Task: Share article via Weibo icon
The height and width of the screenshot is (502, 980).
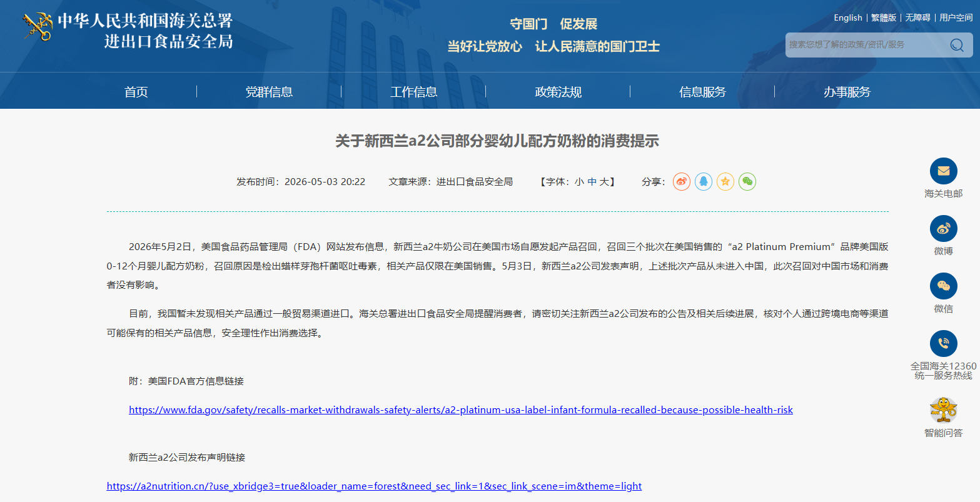Action: coord(682,182)
